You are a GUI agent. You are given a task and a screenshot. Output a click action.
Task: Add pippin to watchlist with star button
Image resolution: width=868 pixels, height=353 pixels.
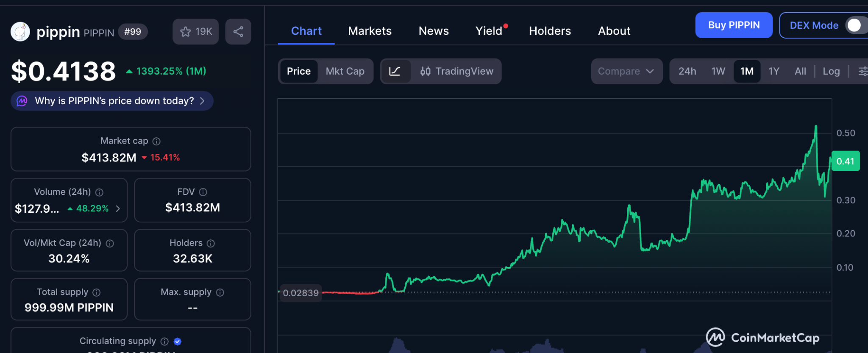pyautogui.click(x=196, y=32)
